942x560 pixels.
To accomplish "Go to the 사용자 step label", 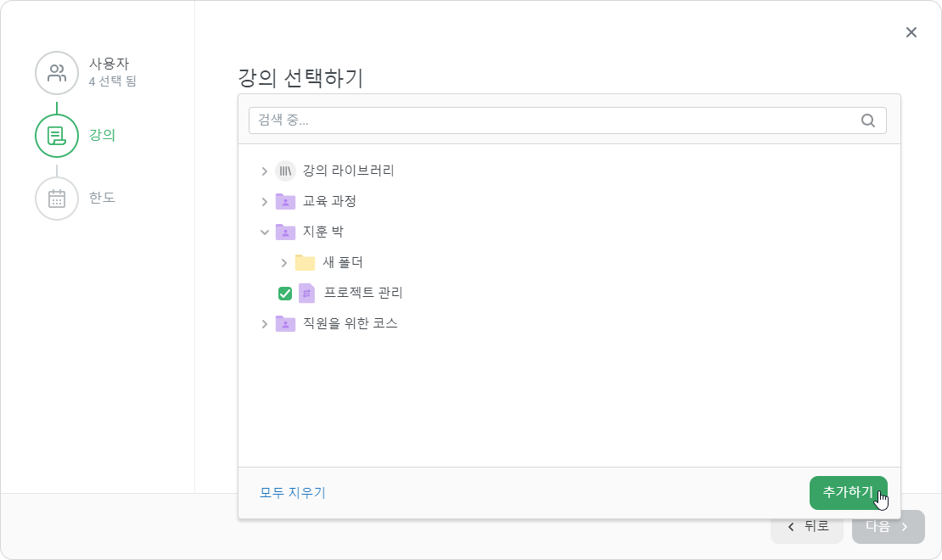I will (x=109, y=64).
